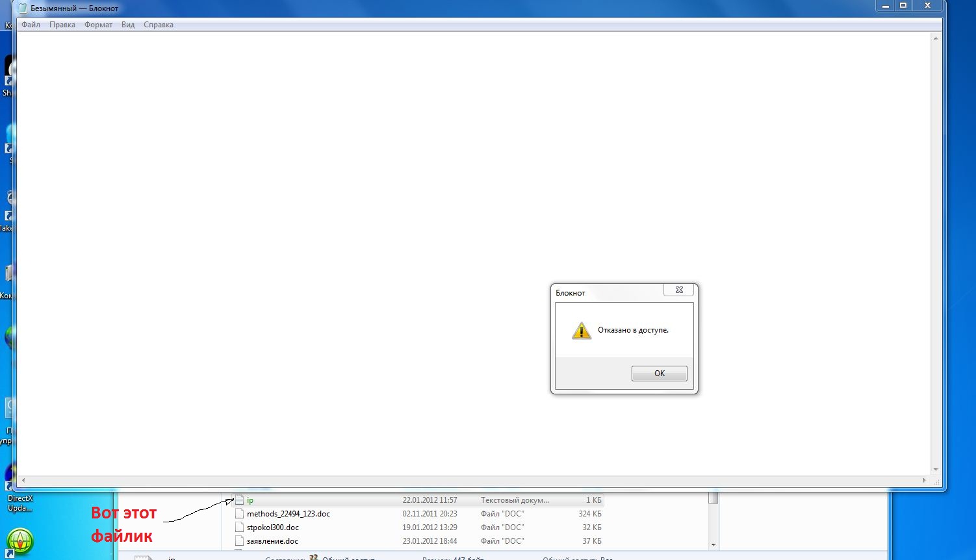Viewport: 976px width, 560px height.
Task: Open the Вид menu
Action: [x=128, y=25]
